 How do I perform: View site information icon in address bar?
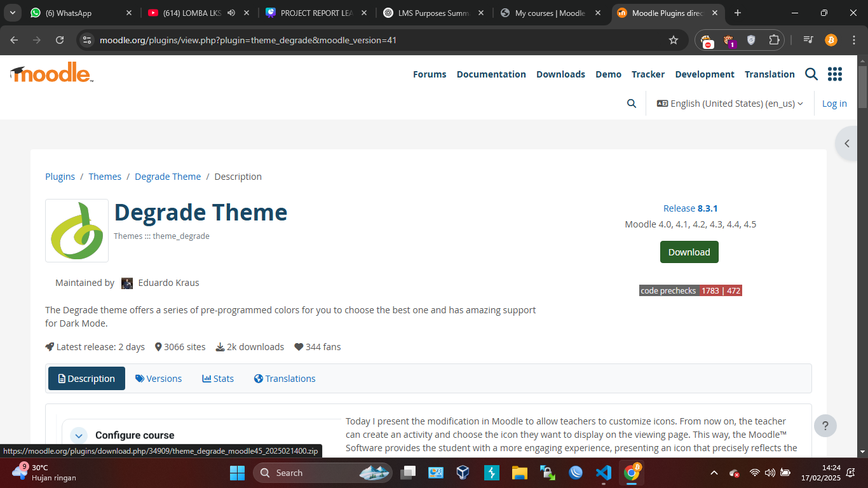[x=87, y=40]
